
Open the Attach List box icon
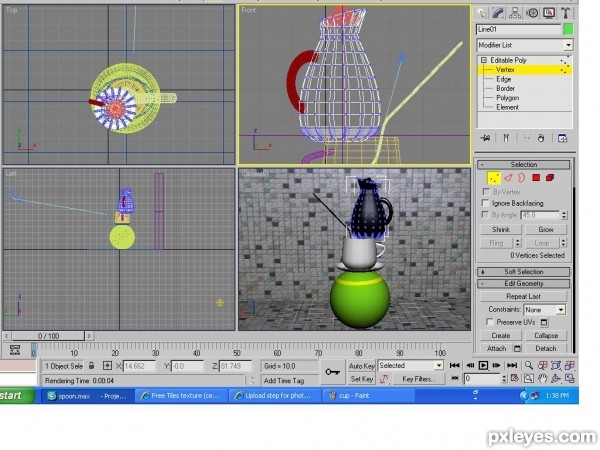point(517,349)
